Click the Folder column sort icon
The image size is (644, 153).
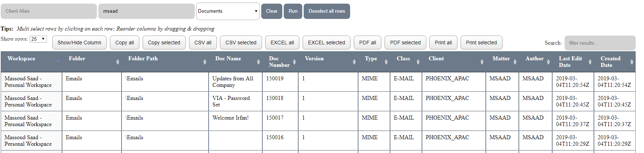click(118, 62)
